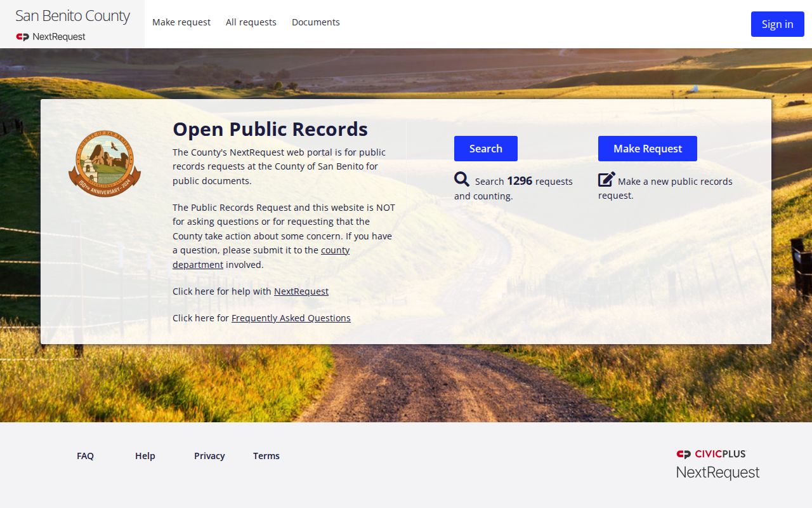Click the NextRequest logo in header
The height and width of the screenshot is (508, 812).
[51, 37]
